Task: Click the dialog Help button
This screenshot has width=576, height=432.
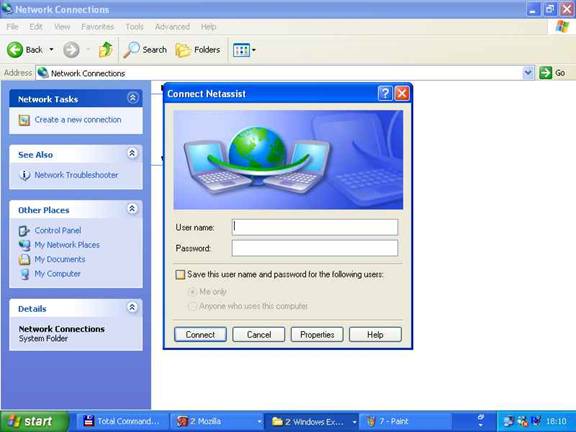Action: click(x=375, y=335)
